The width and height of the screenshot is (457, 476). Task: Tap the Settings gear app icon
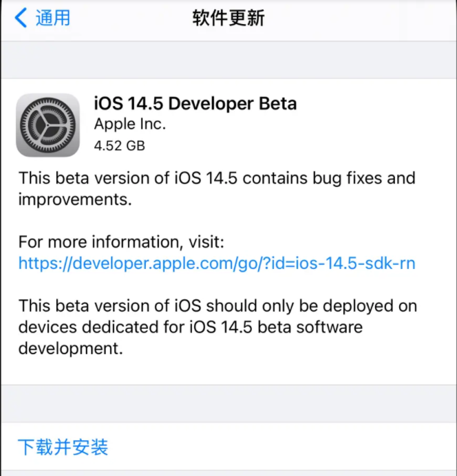point(47,125)
